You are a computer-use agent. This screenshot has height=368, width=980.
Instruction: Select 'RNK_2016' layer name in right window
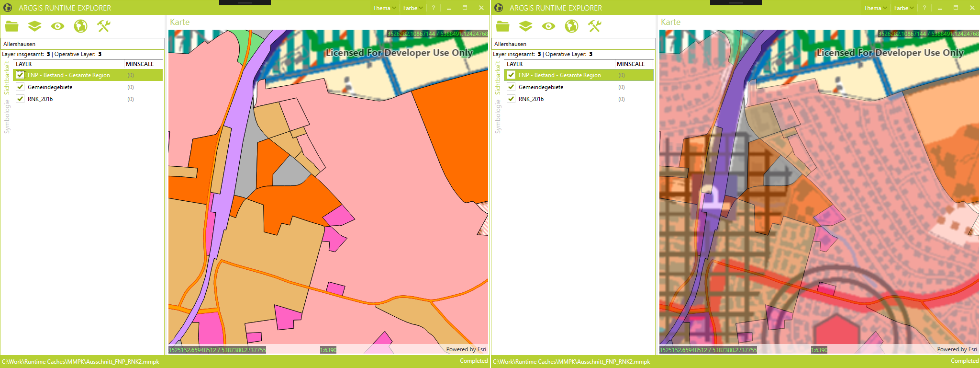tap(531, 99)
